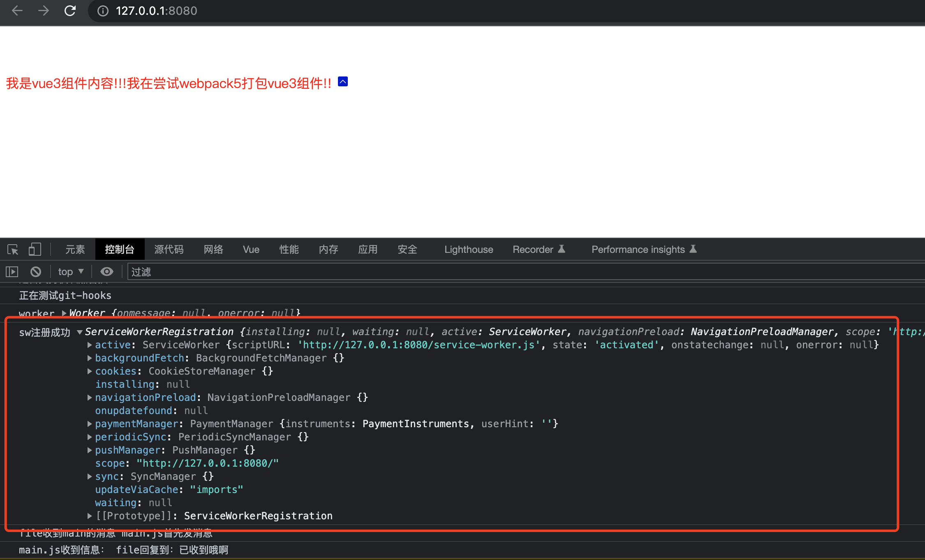The width and height of the screenshot is (925, 560).
Task: Click the browser forward arrow
Action: (x=44, y=11)
